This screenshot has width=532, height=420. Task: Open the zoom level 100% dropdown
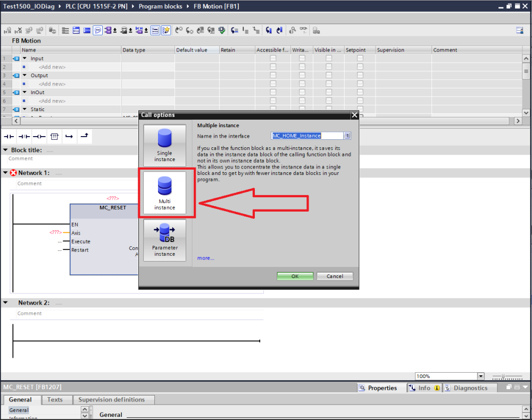(x=481, y=376)
